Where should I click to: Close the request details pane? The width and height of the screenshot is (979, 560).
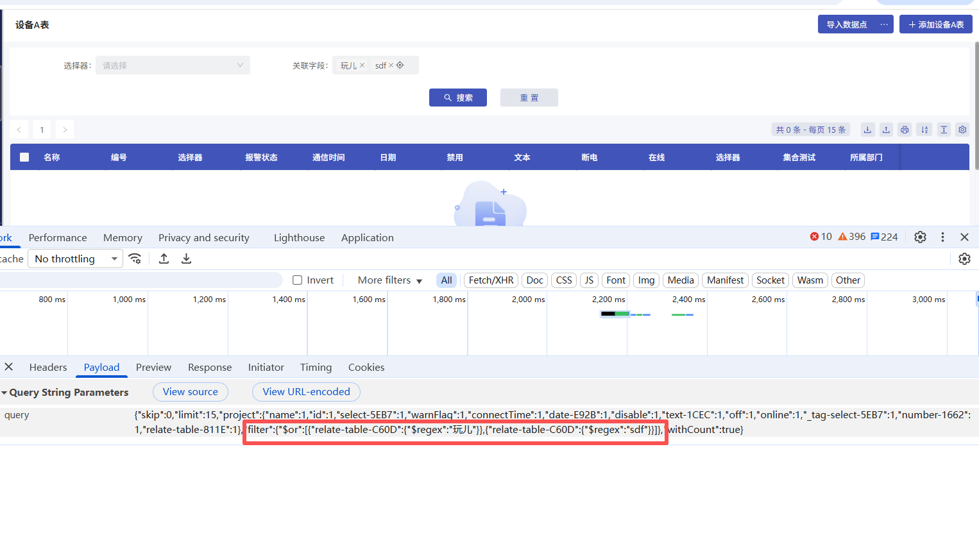9,367
